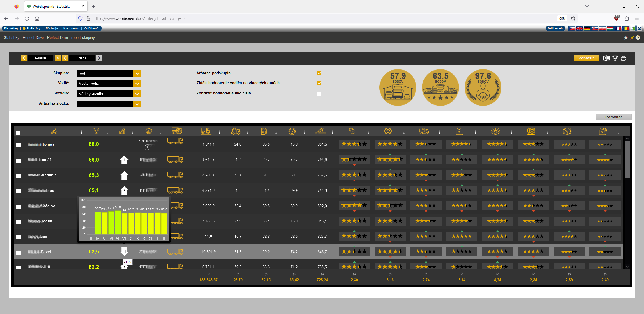
Task: Open the Štatistiky menu
Action: [33, 28]
